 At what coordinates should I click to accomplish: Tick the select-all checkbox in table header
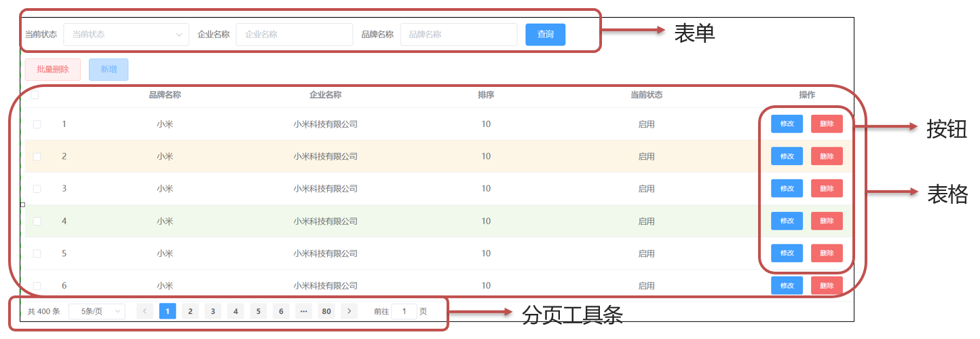click(35, 95)
